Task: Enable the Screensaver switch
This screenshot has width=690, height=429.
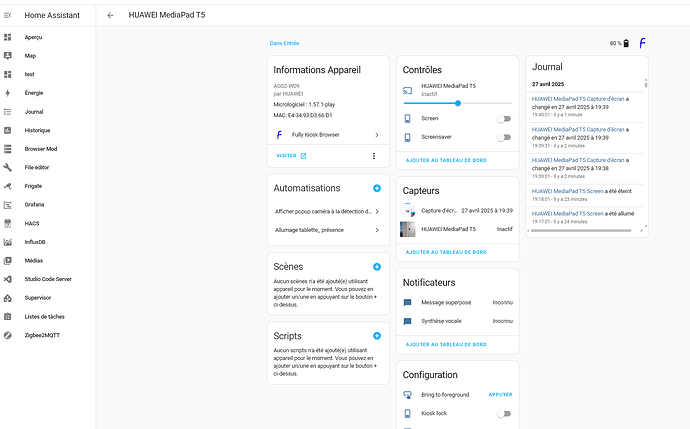Action: tap(504, 137)
